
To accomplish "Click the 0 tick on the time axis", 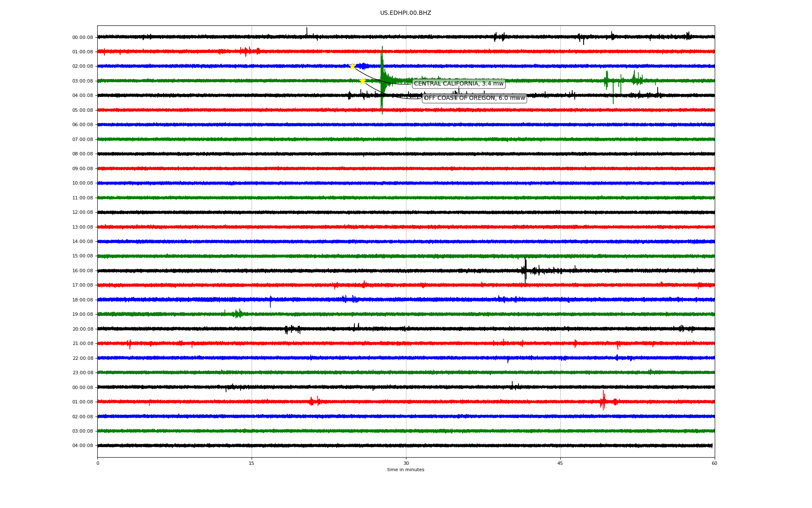I will point(98,463).
